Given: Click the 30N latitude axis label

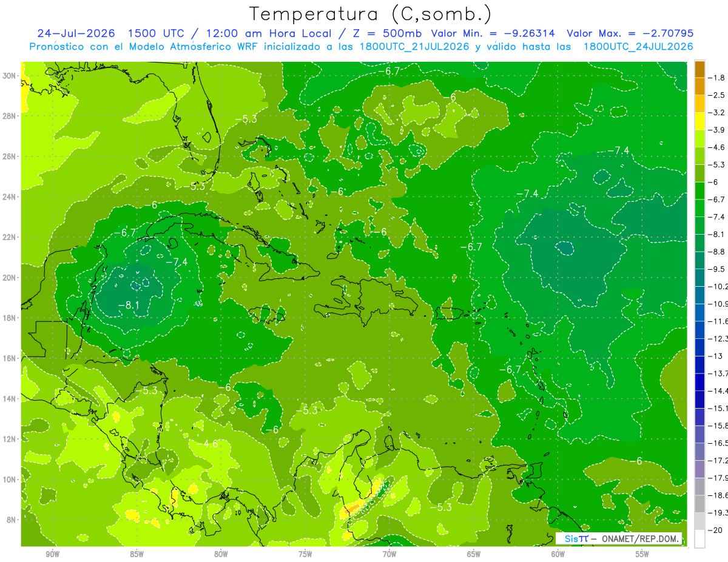Looking at the screenshot, I should (x=10, y=75).
